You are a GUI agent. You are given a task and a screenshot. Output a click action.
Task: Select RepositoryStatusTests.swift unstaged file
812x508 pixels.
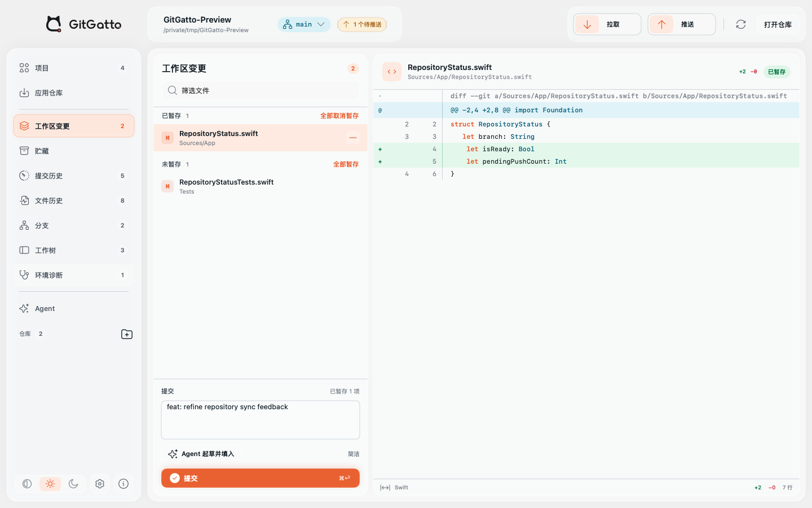coord(261,186)
